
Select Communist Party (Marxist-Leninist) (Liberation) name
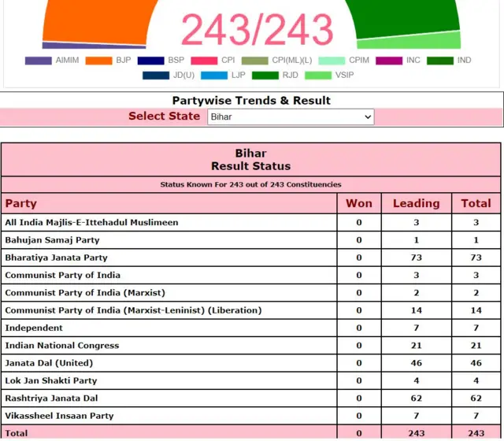133,310
